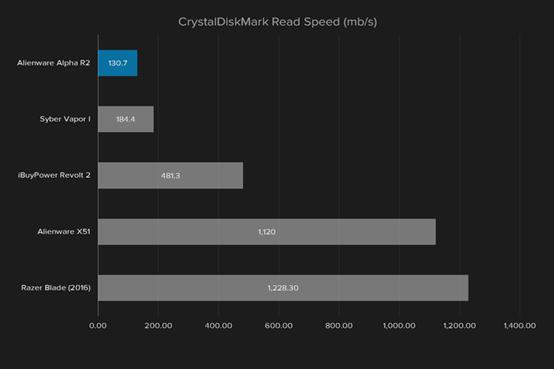
Task: Click the 600.00 axis tick label
Action: (279, 326)
